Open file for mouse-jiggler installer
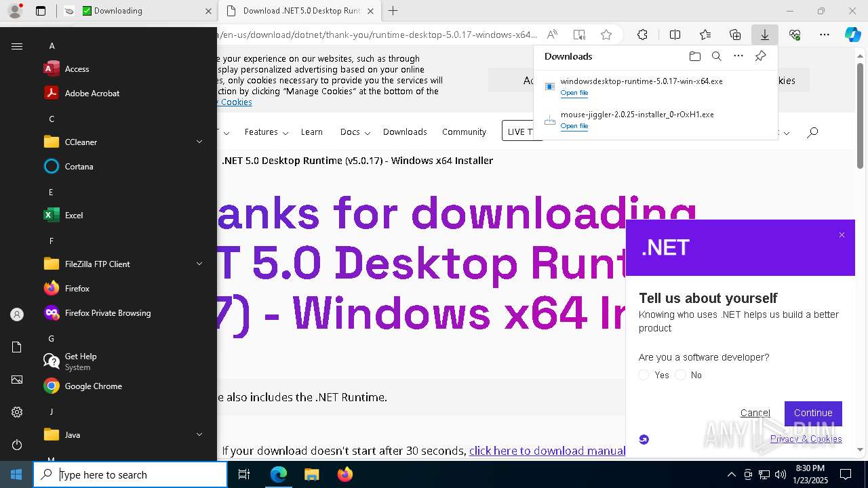 coord(574,126)
